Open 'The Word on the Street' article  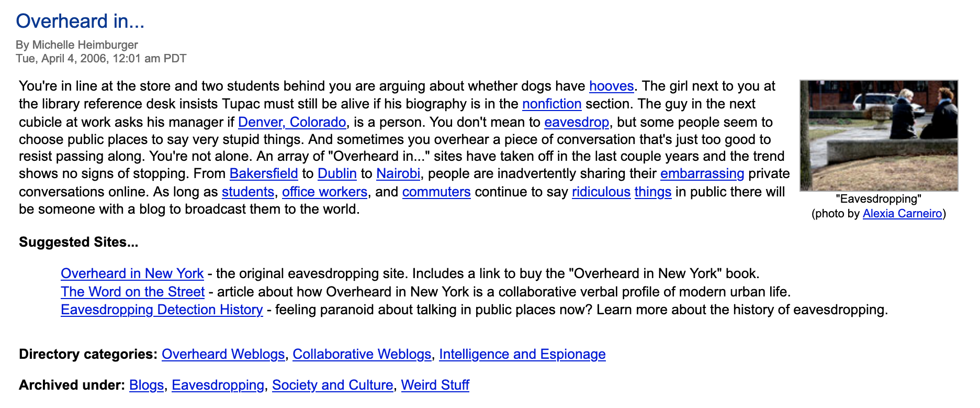tap(132, 292)
